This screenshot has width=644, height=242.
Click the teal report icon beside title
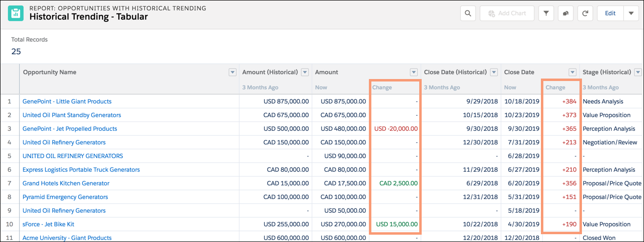tap(16, 13)
